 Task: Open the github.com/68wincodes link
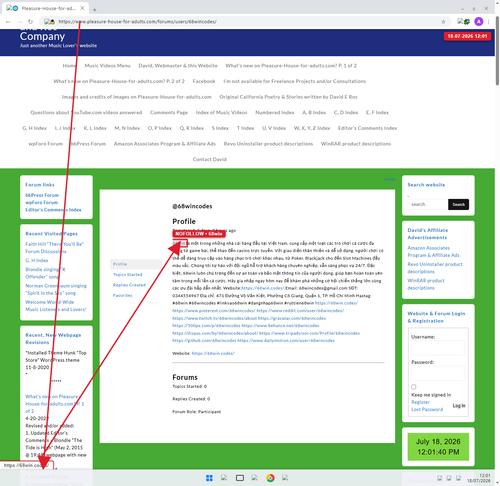[x=204, y=341]
